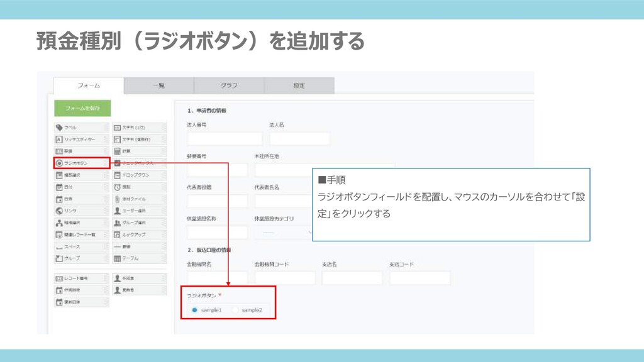Select the 計算 (Calculated) field item

[x=140, y=151]
